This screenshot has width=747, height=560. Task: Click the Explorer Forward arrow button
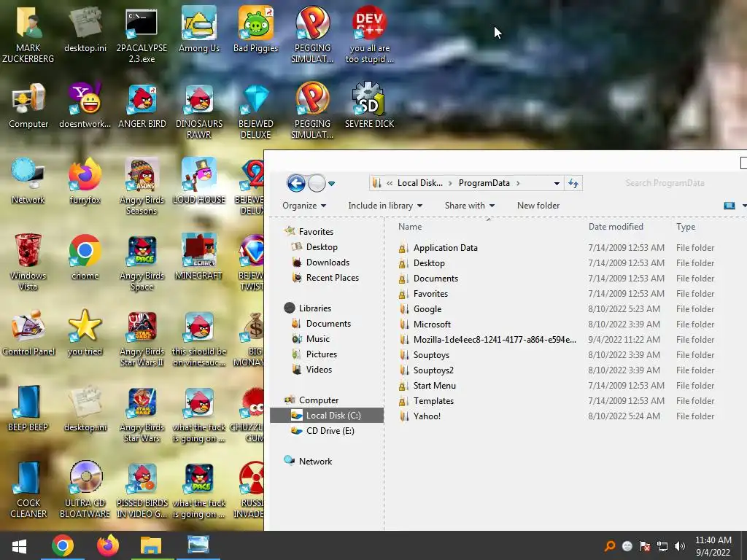click(317, 183)
